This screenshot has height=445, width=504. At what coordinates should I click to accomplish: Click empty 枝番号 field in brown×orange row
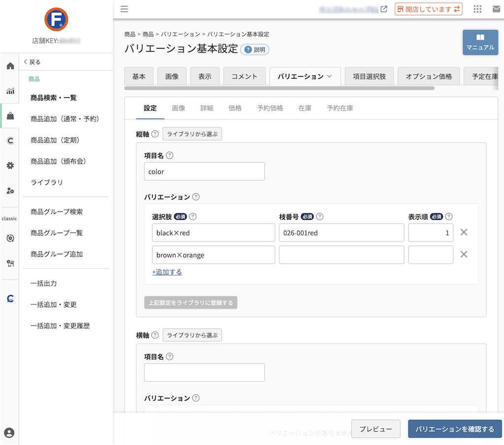(342, 255)
